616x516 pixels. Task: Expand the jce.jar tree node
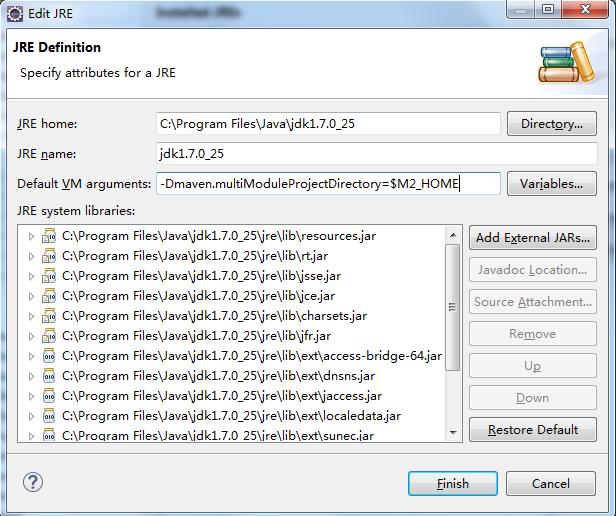coord(31,296)
